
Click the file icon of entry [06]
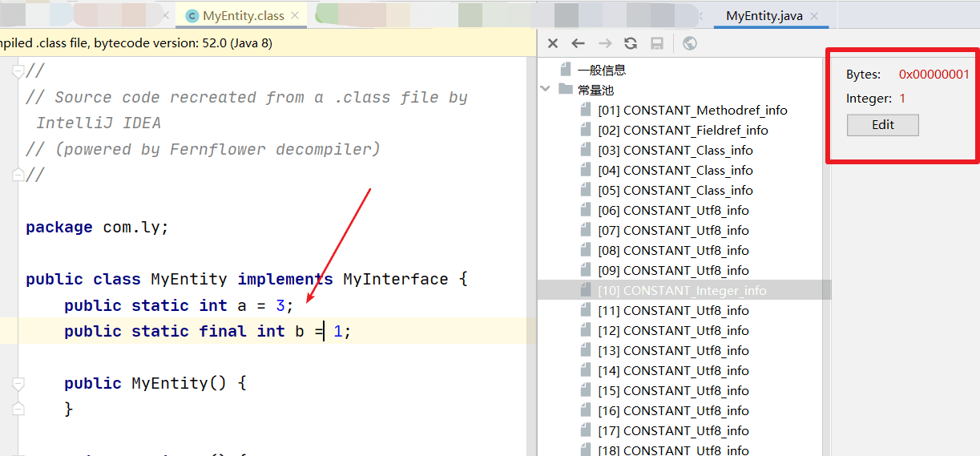pos(586,210)
